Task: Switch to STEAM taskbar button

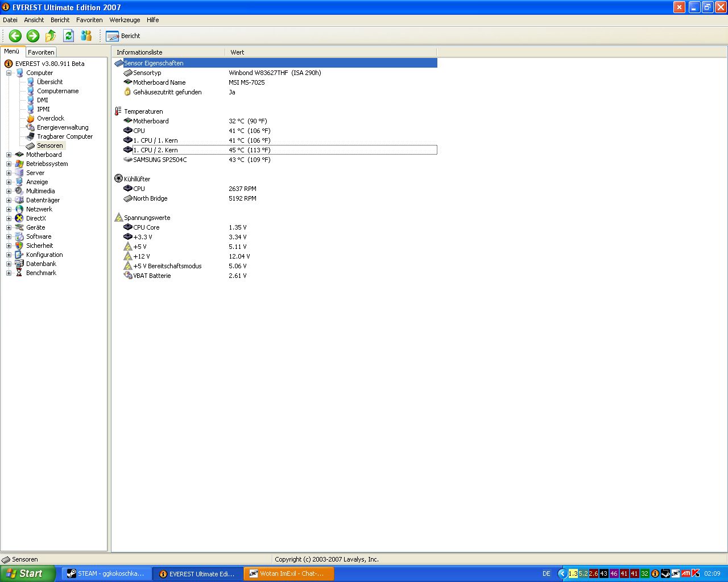Action: pos(106,573)
